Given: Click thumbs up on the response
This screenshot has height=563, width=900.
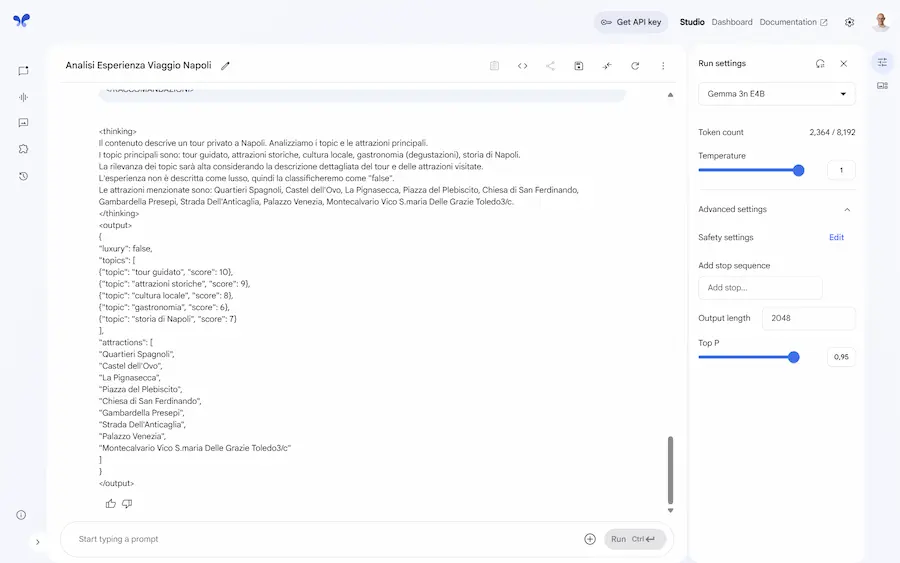Looking at the screenshot, I should [x=111, y=503].
